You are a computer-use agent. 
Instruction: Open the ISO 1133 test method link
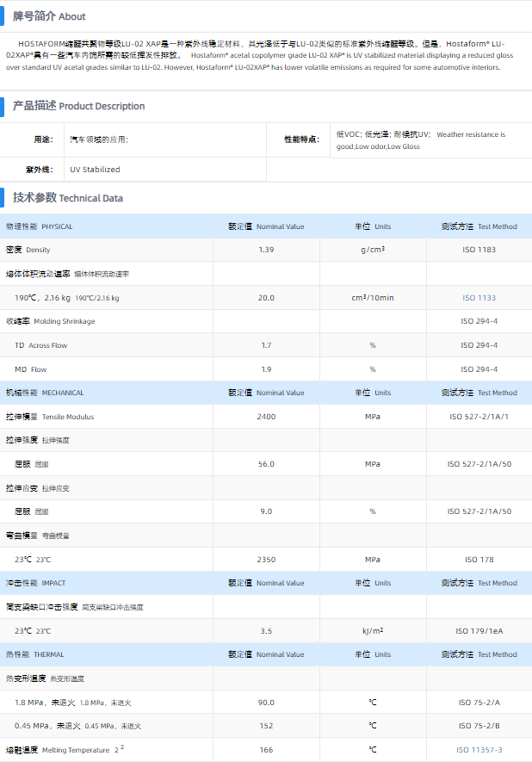479,298
